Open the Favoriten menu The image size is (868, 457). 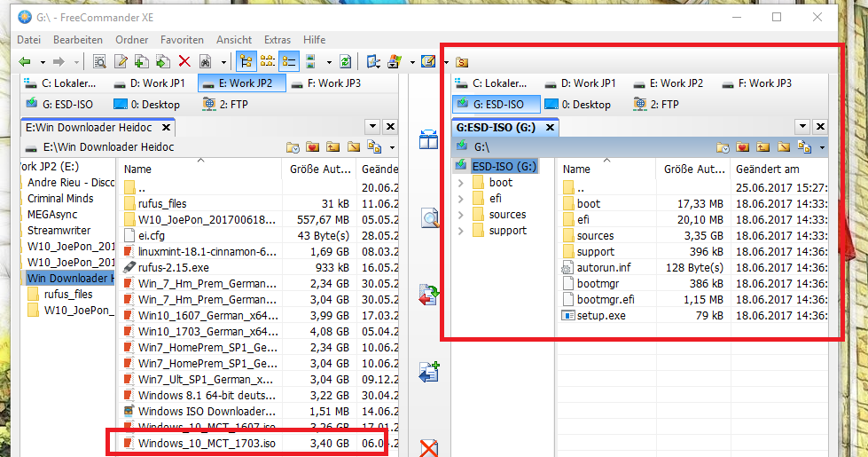(182, 40)
